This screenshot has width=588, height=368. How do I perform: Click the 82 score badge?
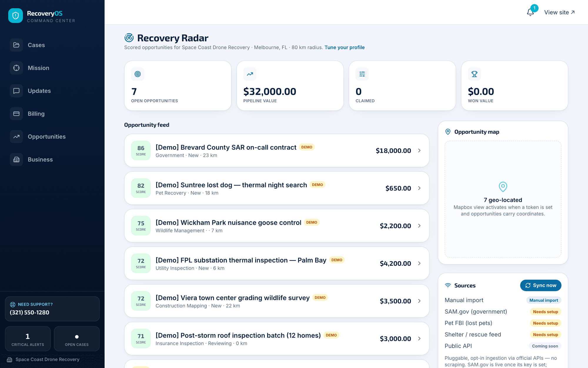(141, 188)
